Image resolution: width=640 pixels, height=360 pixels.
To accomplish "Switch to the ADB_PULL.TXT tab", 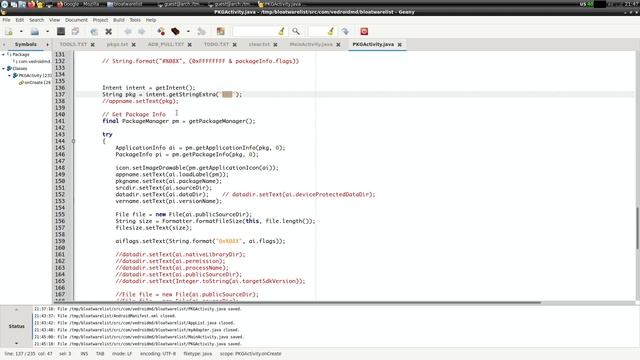I will [x=166, y=44].
